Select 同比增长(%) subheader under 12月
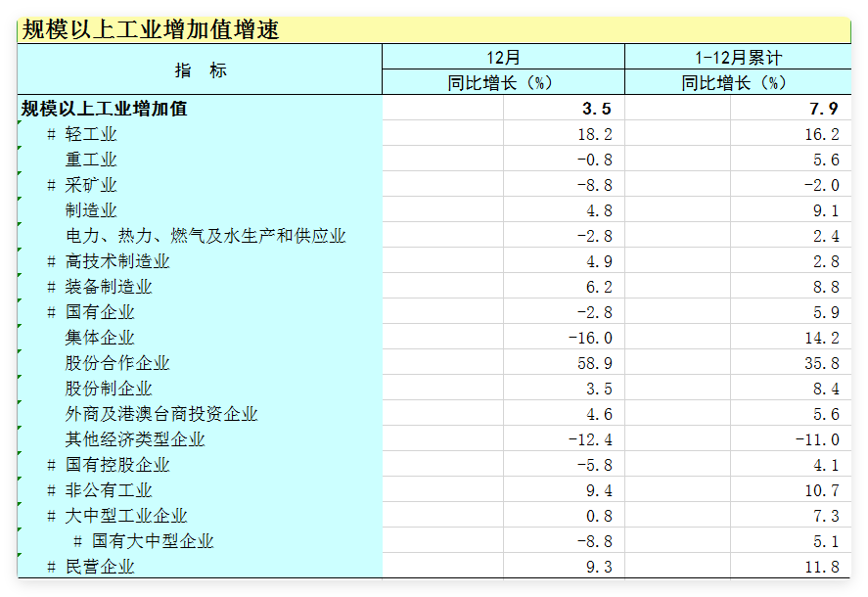The image size is (868, 597). (503, 83)
